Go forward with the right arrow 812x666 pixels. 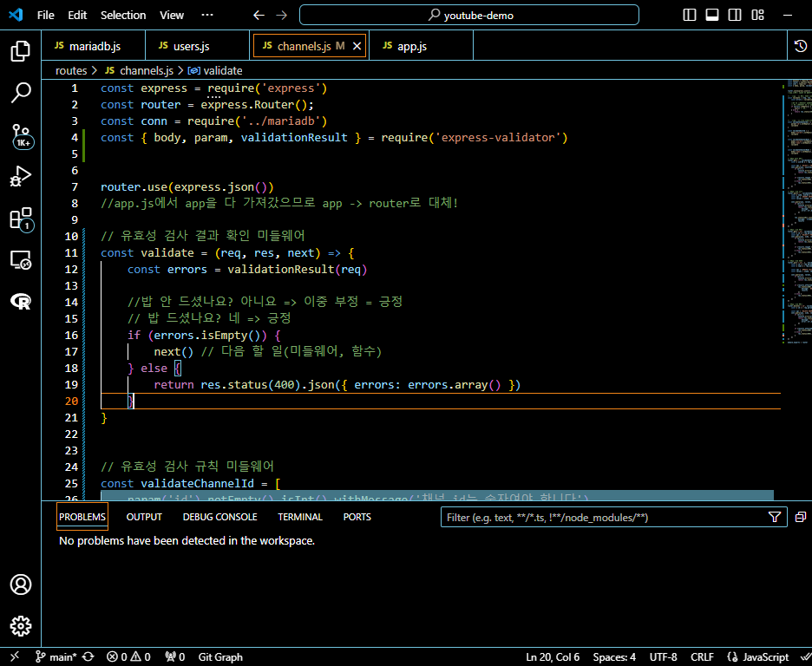click(x=281, y=15)
